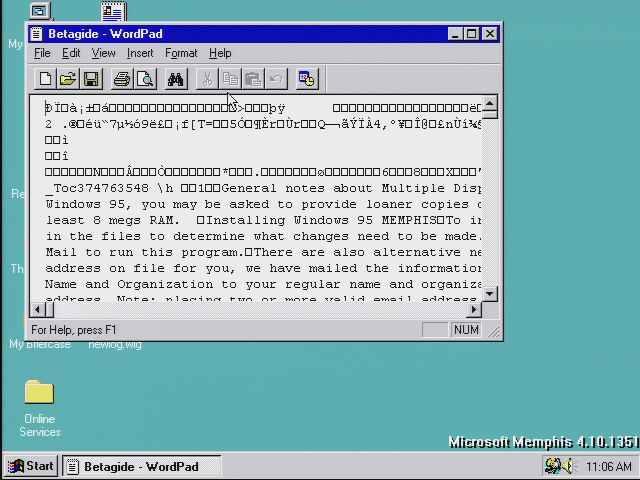Click the vertical scrollbar up arrow
This screenshot has width=640, height=480.
[x=489, y=103]
